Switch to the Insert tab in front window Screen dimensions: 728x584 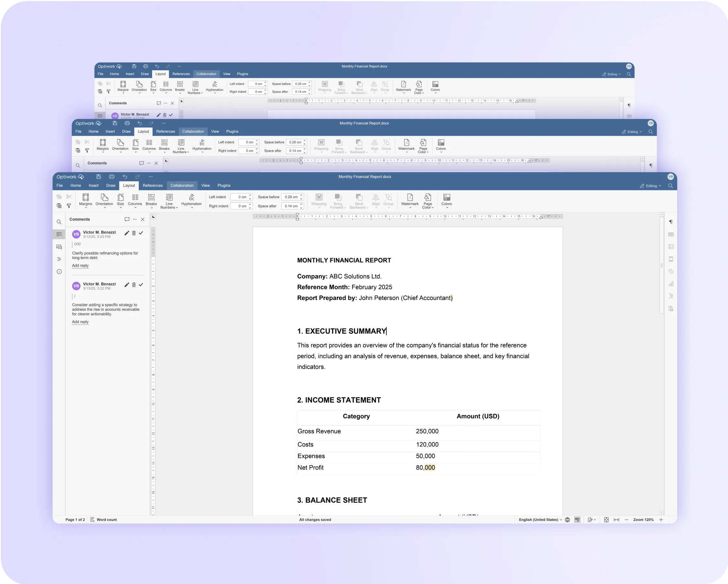pyautogui.click(x=94, y=185)
